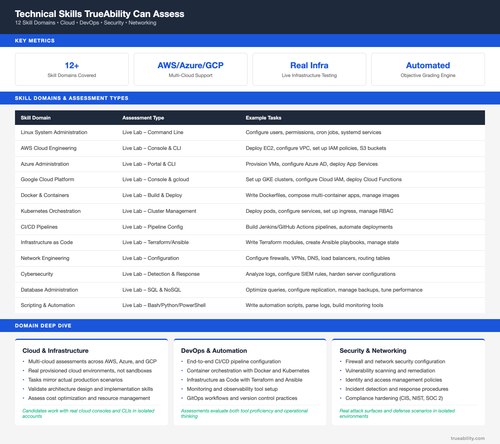Click 'Identity and access management policies' bullet
The width and height of the screenshot is (500, 444).
[x=394, y=380]
